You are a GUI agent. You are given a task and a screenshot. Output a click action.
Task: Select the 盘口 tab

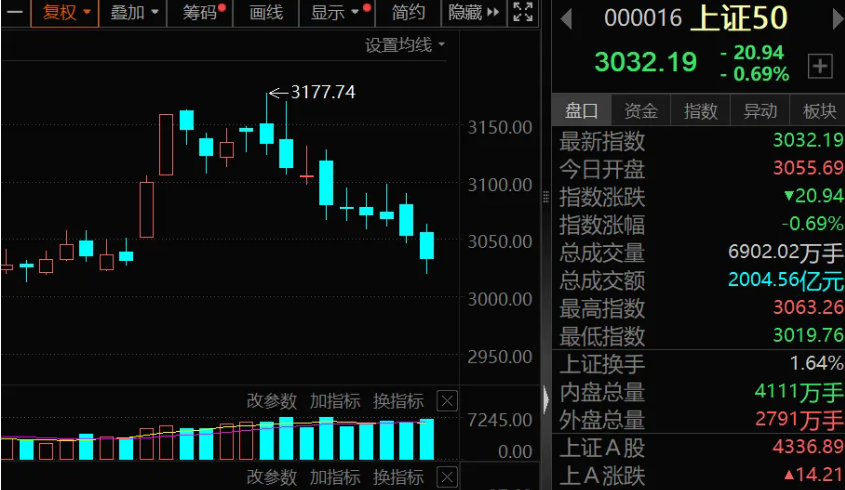[x=581, y=111]
